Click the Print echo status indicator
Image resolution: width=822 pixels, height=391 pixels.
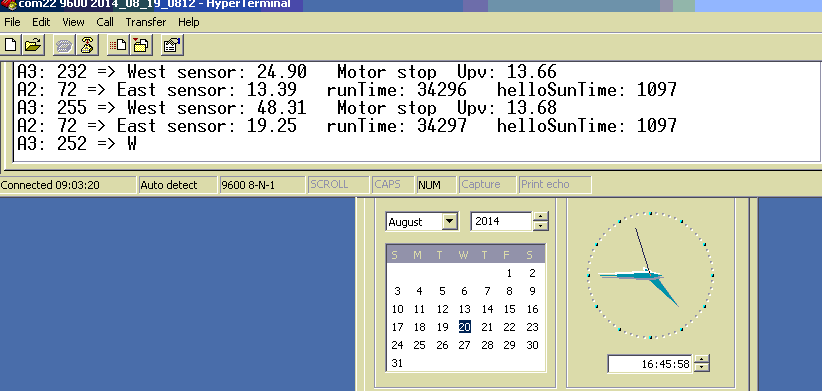coord(555,185)
